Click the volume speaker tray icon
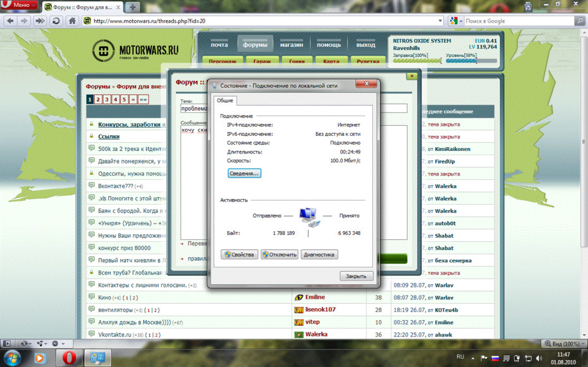Image resolution: width=588 pixels, height=367 pixels. pos(539,358)
